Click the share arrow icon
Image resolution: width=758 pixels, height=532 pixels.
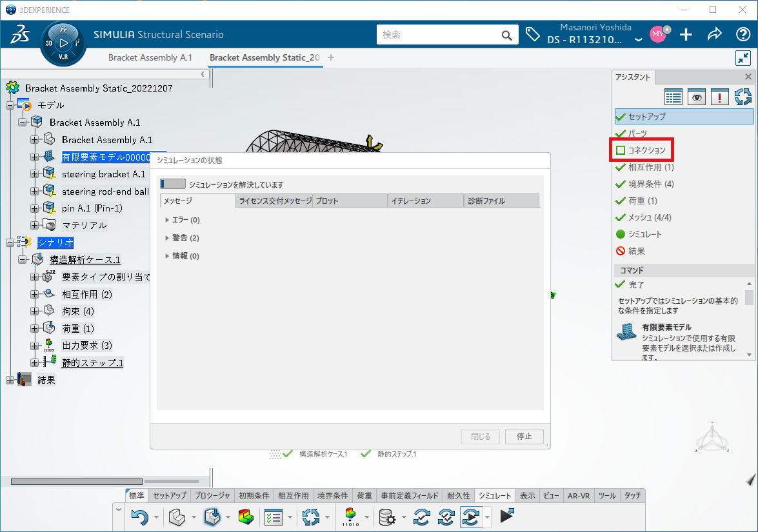[715, 34]
